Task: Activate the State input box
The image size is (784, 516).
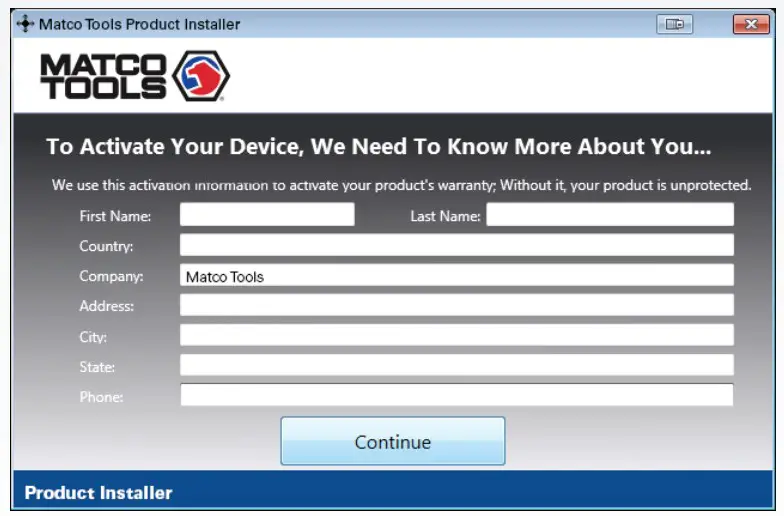Action: tap(456, 365)
